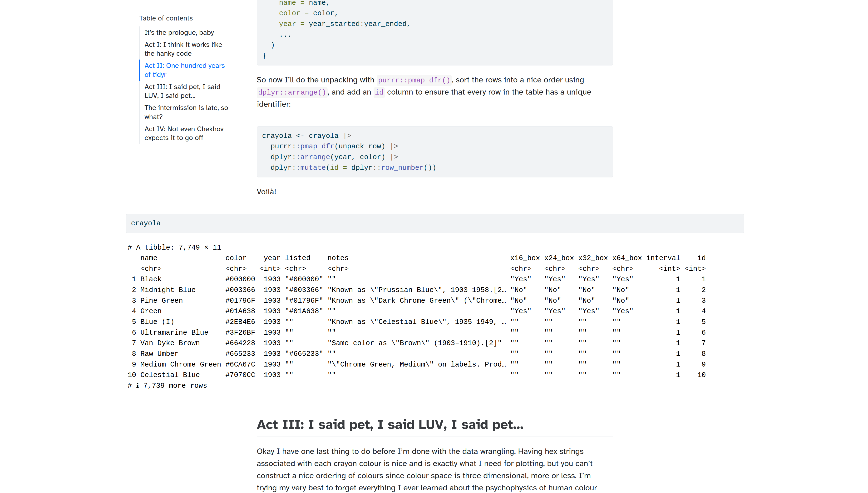Jump to Act I hanky code section
This screenshot has height=493, width=868.
coord(183,49)
